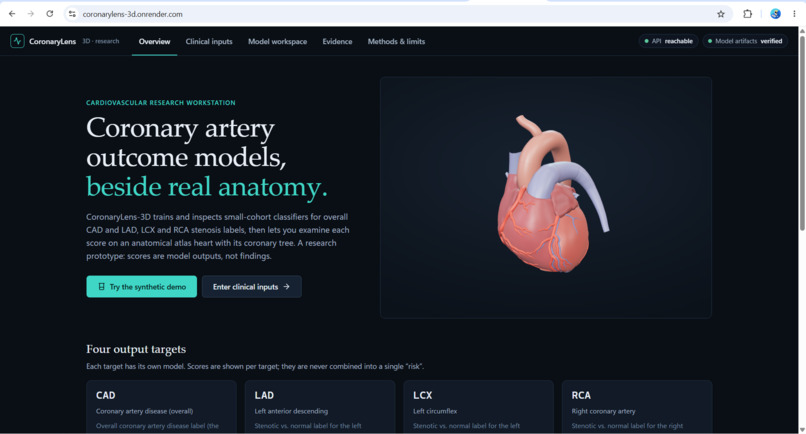Open the Methods & limits tab
The image size is (806, 434).
pos(396,41)
